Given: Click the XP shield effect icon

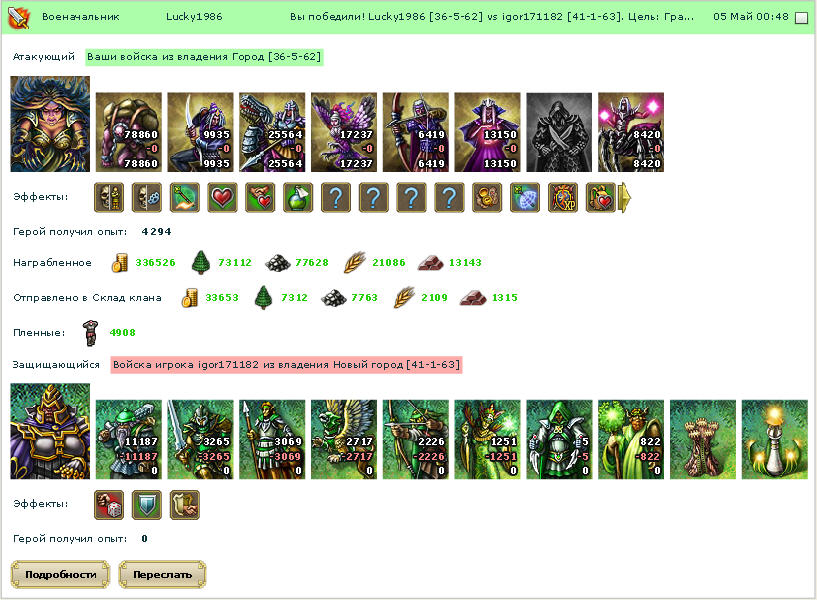Looking at the screenshot, I should (x=563, y=197).
